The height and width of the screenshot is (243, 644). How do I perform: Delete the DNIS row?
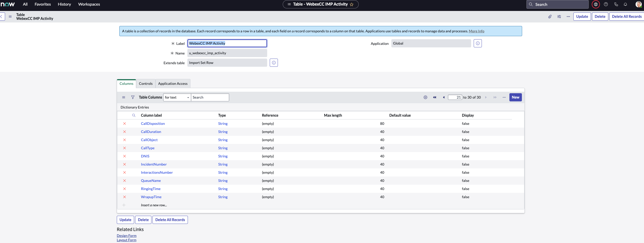(x=125, y=156)
